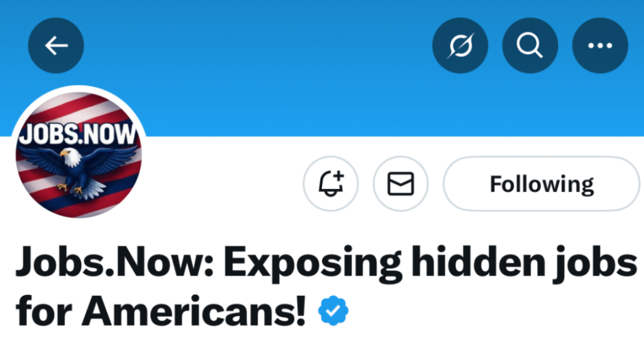
Task: Click the Following button to unfollow
Action: click(x=542, y=184)
